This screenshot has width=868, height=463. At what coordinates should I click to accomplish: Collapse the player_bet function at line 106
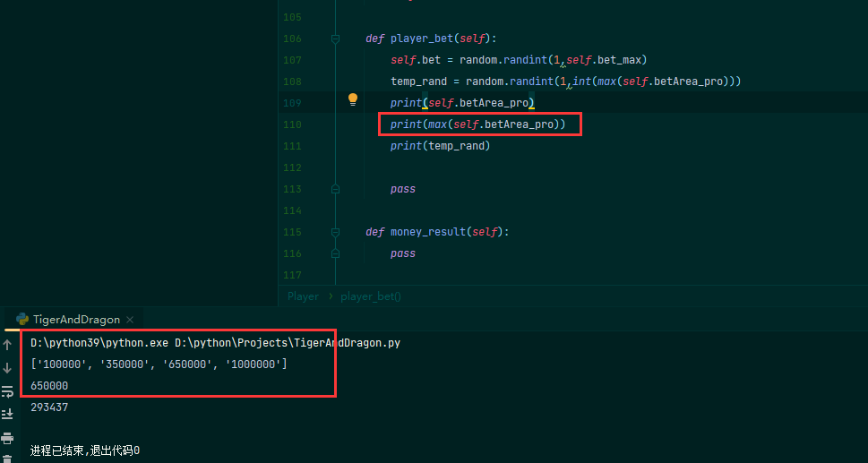pos(335,39)
